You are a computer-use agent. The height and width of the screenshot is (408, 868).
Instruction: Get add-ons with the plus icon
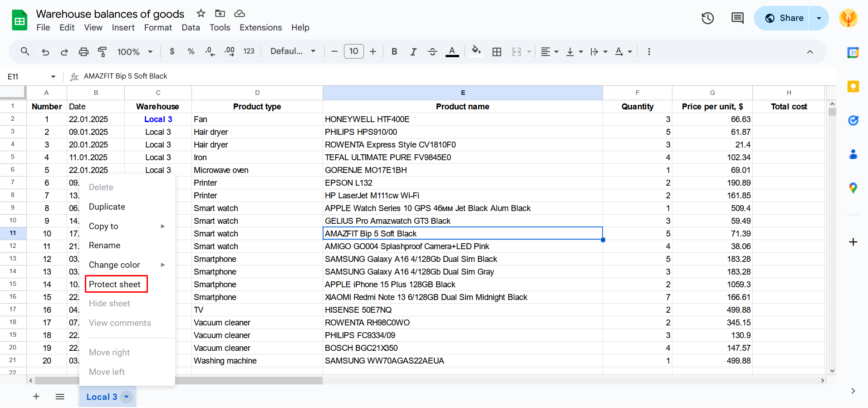point(853,242)
